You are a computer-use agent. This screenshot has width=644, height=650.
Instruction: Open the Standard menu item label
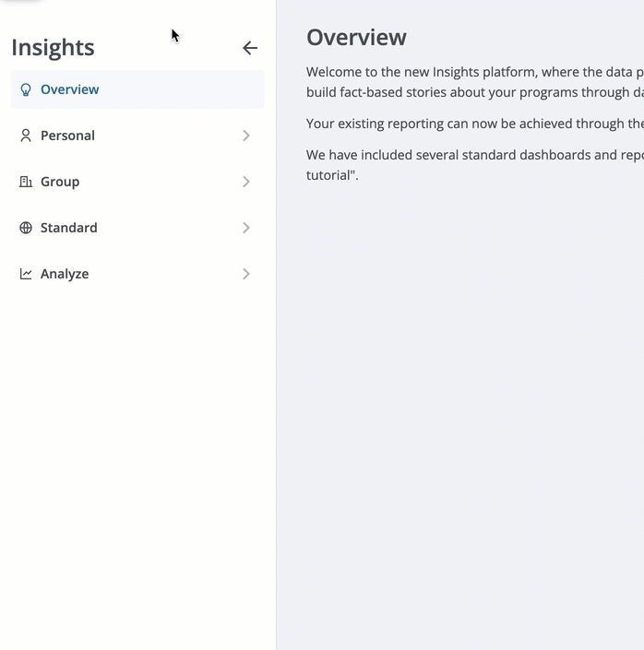pos(69,228)
